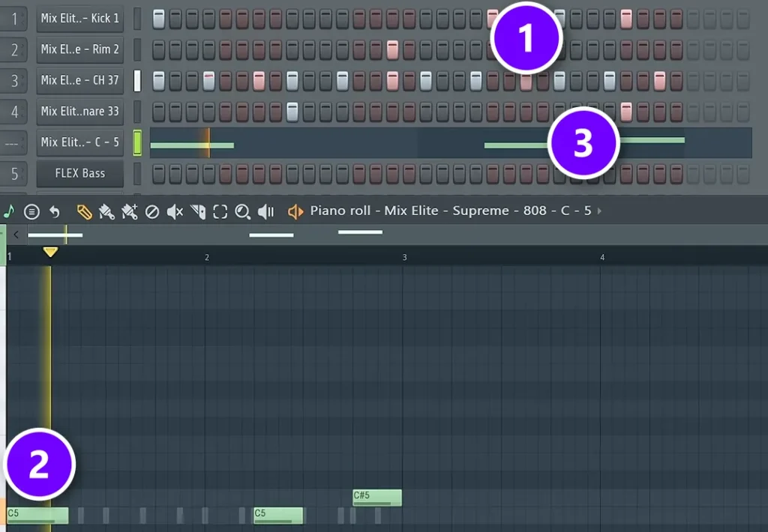Open the Mix El..e - CH 37 channel
Viewport: 768px width, 532px height.
(79, 80)
